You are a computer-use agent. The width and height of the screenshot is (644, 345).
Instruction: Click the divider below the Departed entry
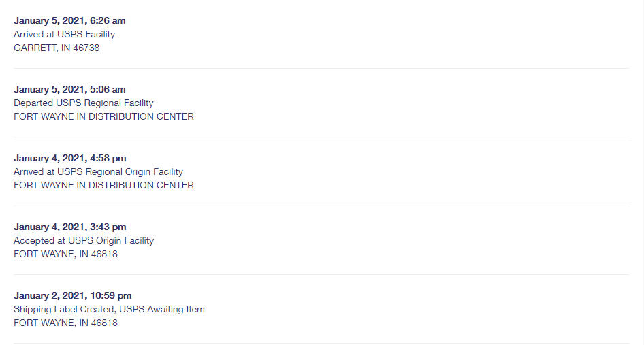[x=321, y=137]
